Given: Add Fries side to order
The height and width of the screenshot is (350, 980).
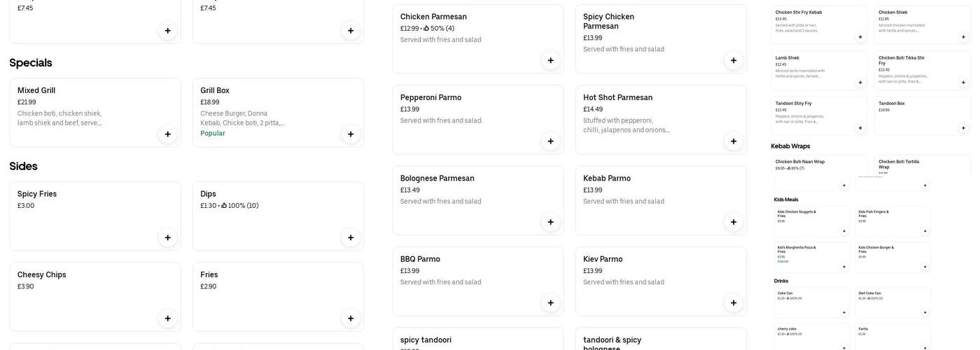Looking at the screenshot, I should pos(351,318).
